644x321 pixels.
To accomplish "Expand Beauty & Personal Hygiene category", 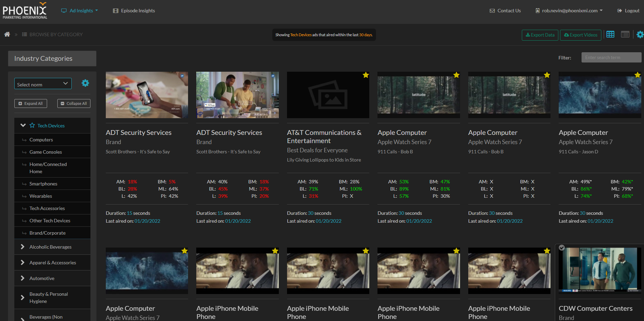I will pos(23,297).
